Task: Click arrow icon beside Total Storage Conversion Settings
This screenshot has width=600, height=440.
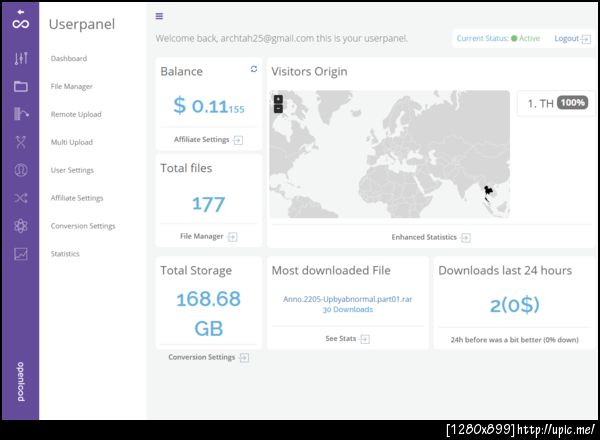Action: [244, 358]
